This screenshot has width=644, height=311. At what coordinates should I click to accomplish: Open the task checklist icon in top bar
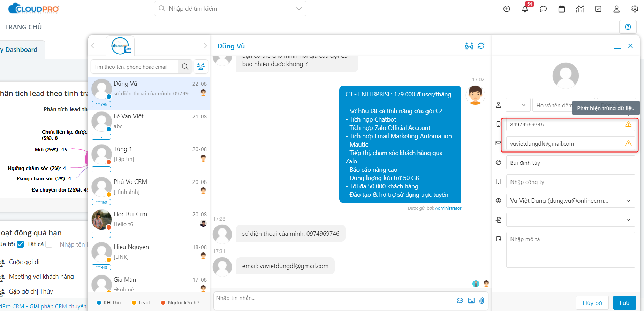coord(598,9)
